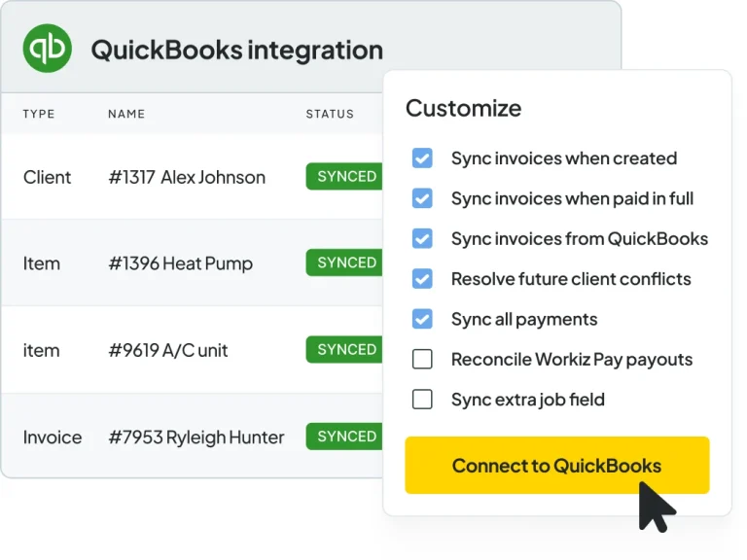Uncheck Sync all payments checkbox
This screenshot has height=560, width=747.
(x=422, y=319)
